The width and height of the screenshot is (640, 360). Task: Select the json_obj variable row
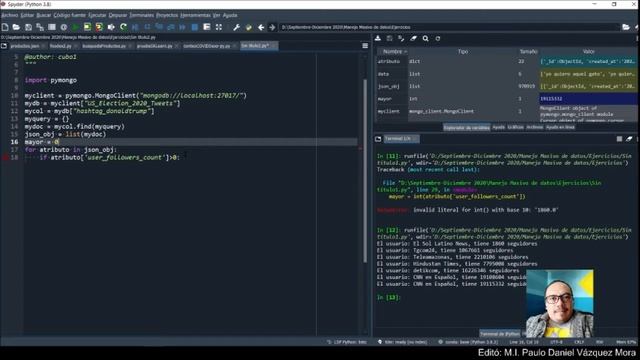[507, 87]
